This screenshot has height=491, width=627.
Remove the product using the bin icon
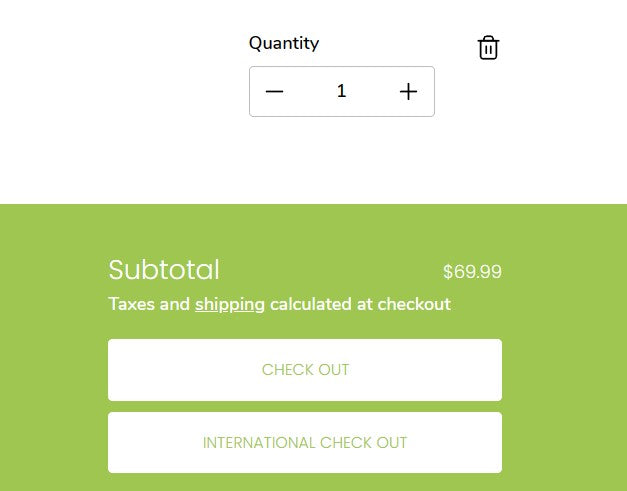pos(488,48)
